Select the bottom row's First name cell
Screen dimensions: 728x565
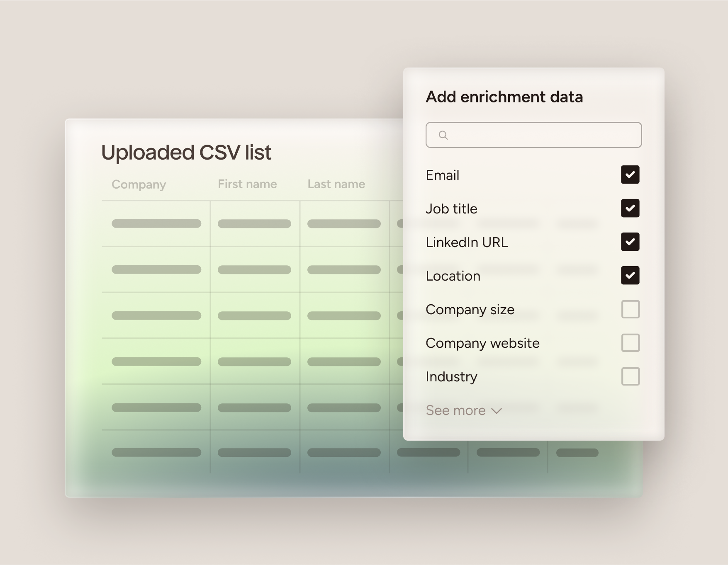[254, 453]
